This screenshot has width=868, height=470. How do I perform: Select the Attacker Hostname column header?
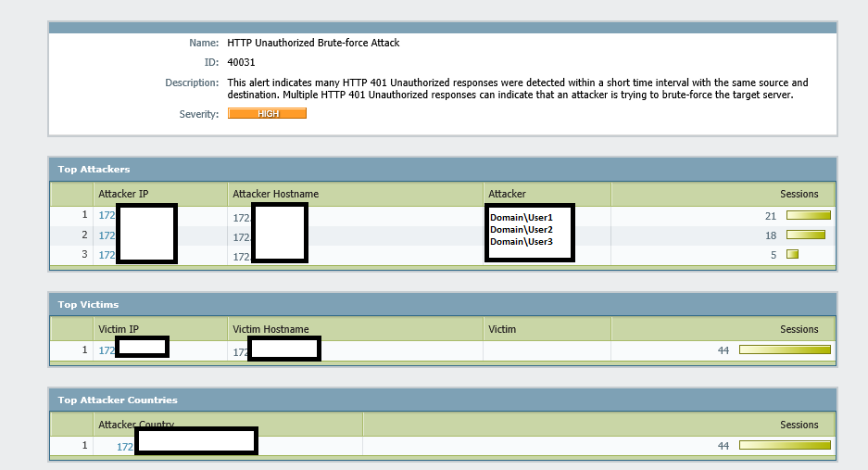pyautogui.click(x=276, y=194)
